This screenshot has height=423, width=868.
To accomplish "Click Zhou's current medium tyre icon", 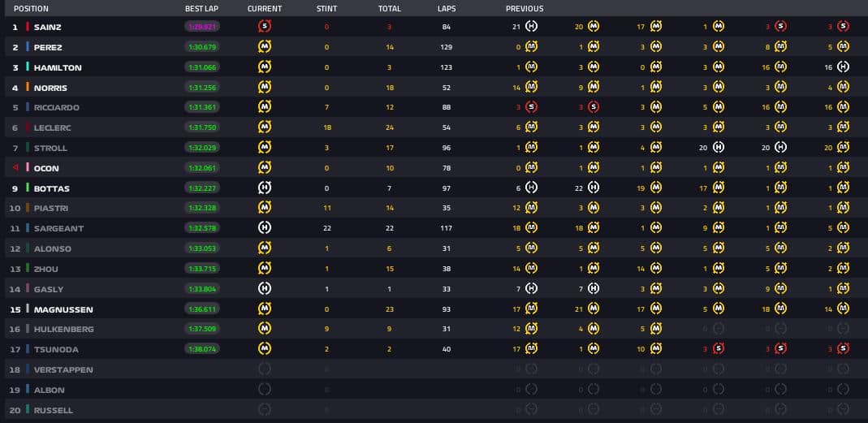I will [x=265, y=268].
